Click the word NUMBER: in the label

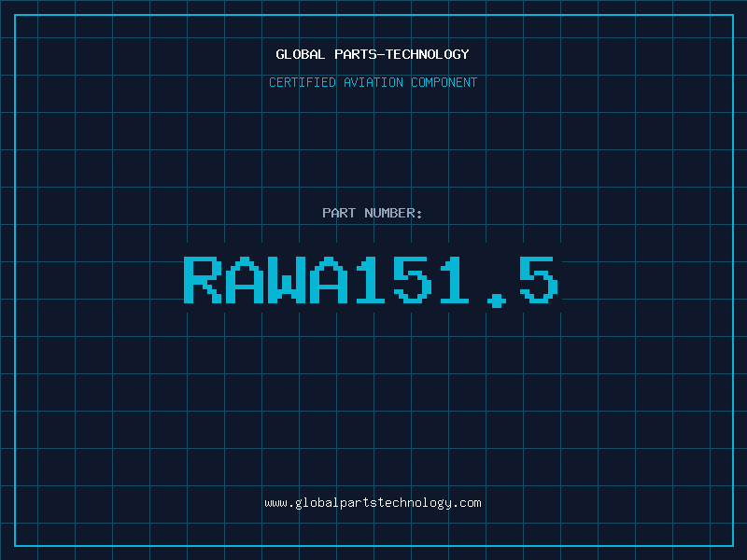[393, 213]
